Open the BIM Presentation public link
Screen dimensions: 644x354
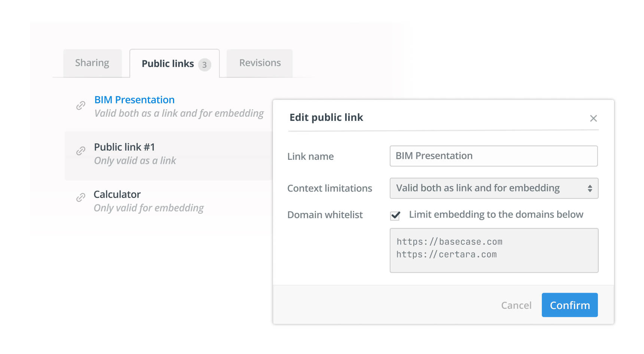[x=134, y=100]
